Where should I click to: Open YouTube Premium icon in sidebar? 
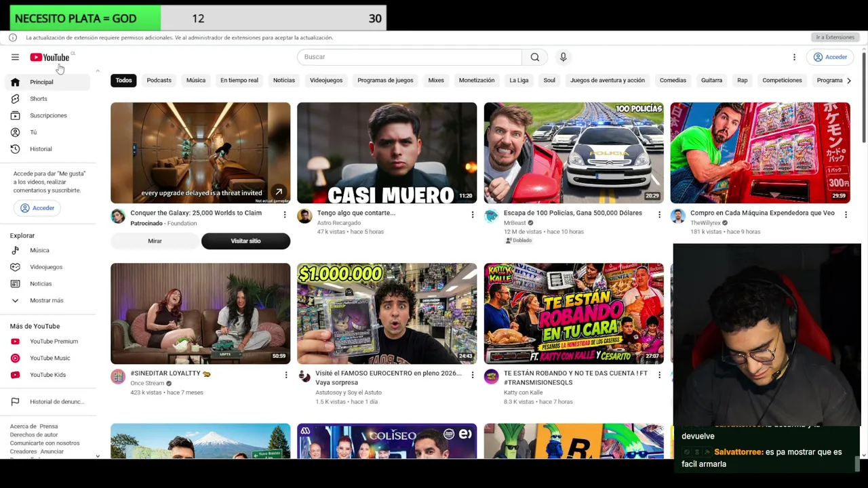pyautogui.click(x=15, y=342)
